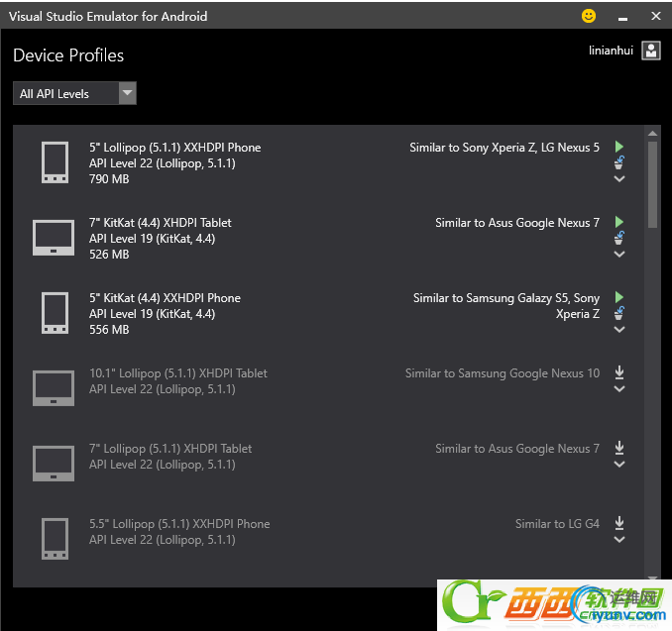Click the 556 MB size label
This screenshot has height=631, width=672.
coord(109,330)
